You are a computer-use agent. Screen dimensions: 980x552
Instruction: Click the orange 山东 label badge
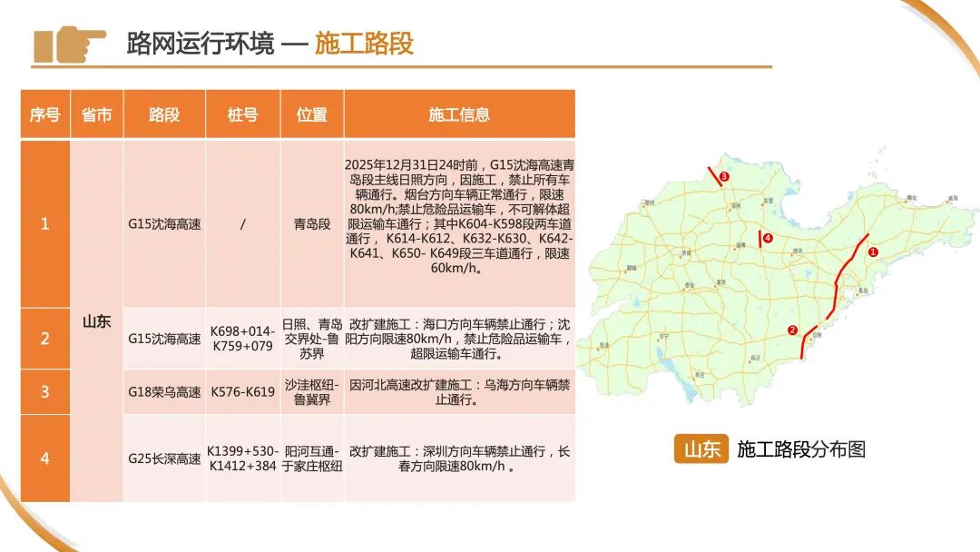701,448
